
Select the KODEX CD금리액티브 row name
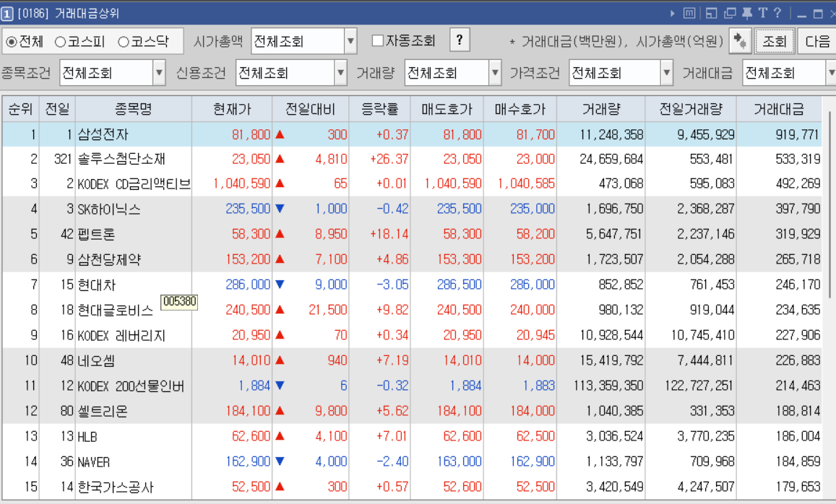[134, 184]
